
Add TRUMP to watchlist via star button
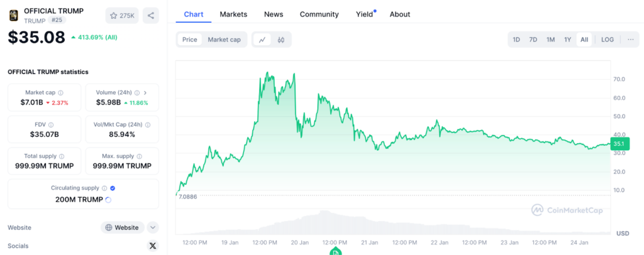pos(123,15)
